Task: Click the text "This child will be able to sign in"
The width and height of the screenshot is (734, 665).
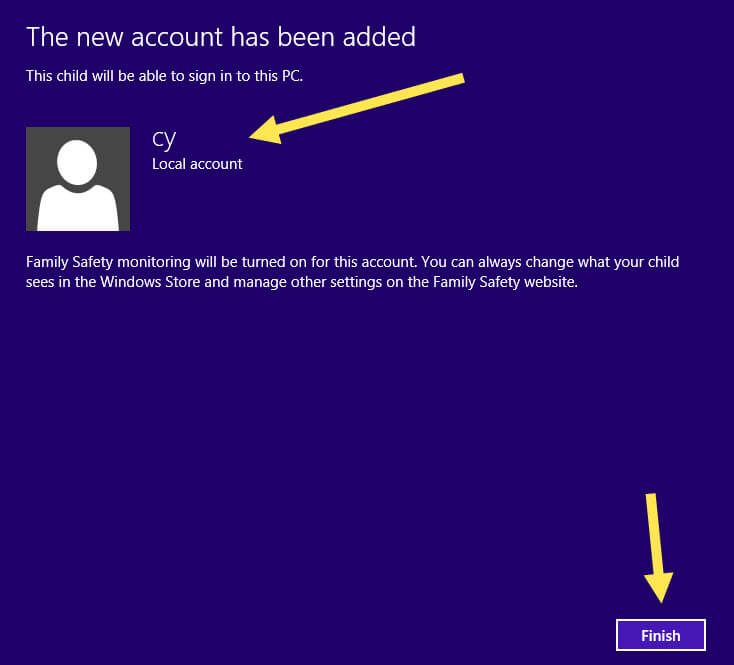Action: coord(140,76)
